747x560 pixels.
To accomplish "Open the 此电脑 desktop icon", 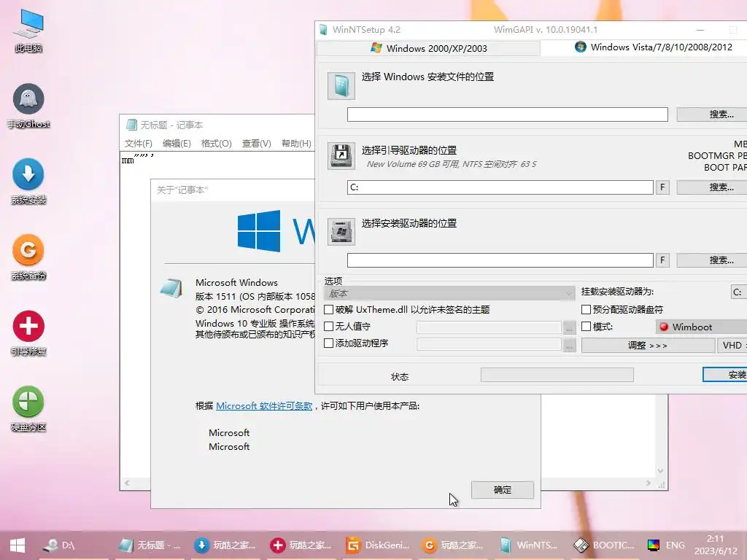I will (x=28, y=30).
